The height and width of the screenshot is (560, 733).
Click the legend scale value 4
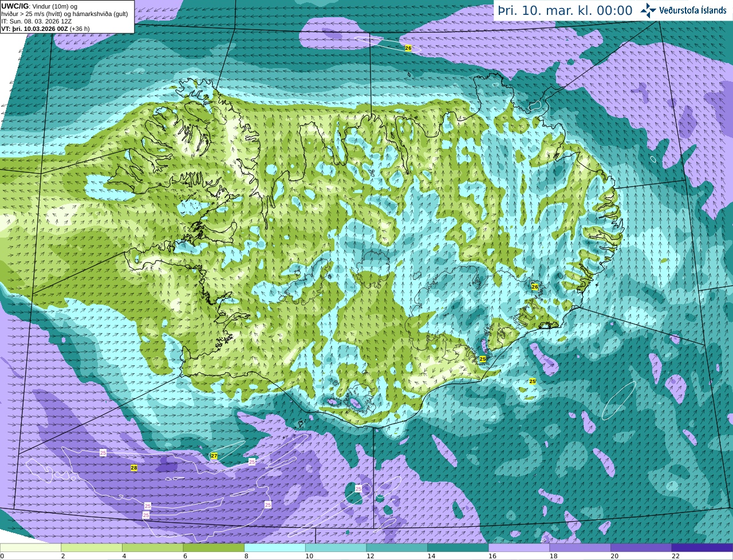[x=124, y=555]
